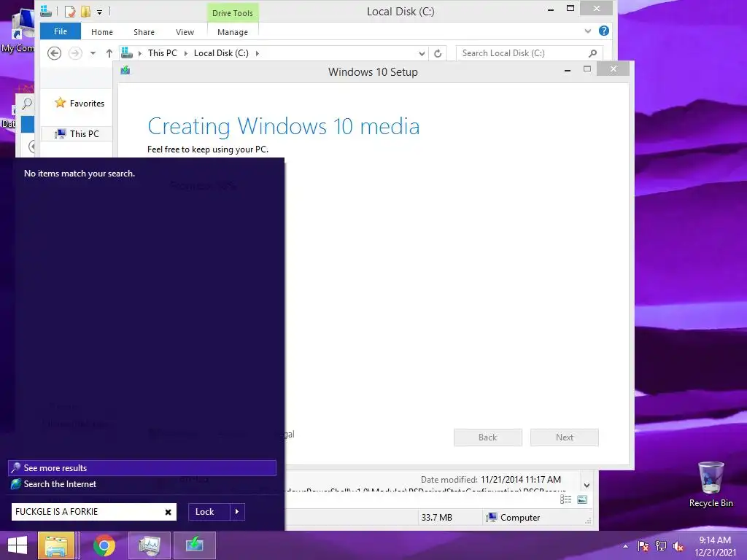Viewport: 747px width, 560px height.
Task: Open Google Chrome from taskbar
Action: pos(104,545)
